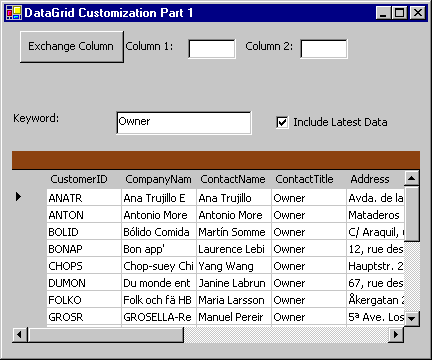Click the Ana Trujillo contact name cell
This screenshot has width=432, height=360.
click(234, 198)
